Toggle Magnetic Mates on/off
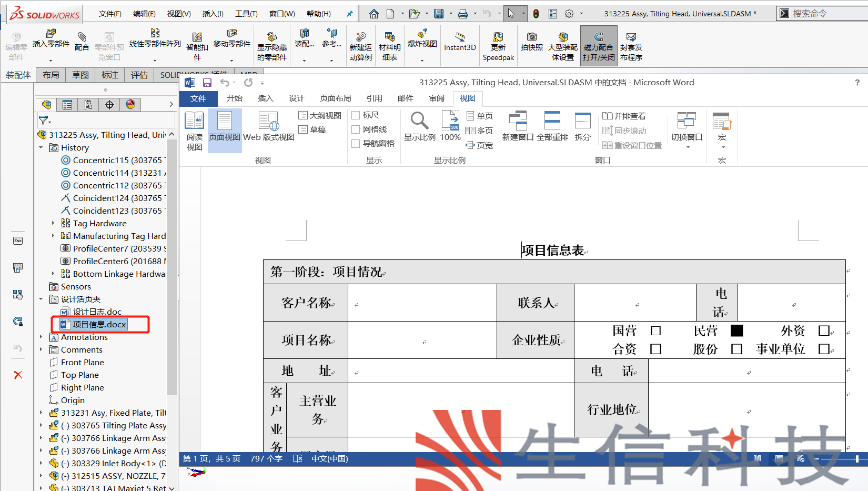 [x=599, y=46]
